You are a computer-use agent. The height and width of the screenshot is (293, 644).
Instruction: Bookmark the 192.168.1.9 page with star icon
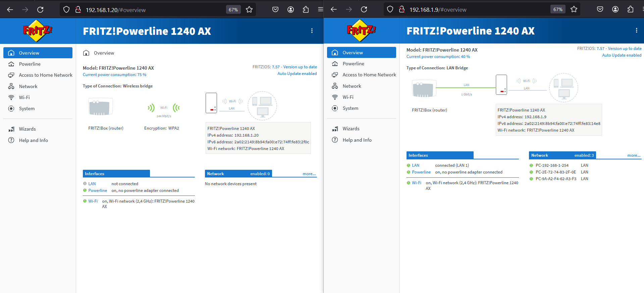574,9
